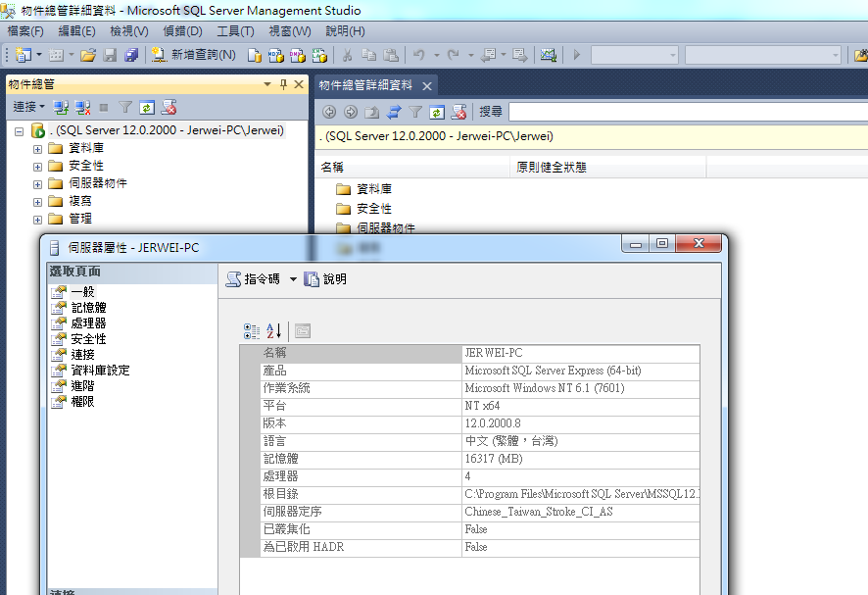868x595 pixels.
Task: Open the 檔案(F) menu
Action: tap(25, 31)
